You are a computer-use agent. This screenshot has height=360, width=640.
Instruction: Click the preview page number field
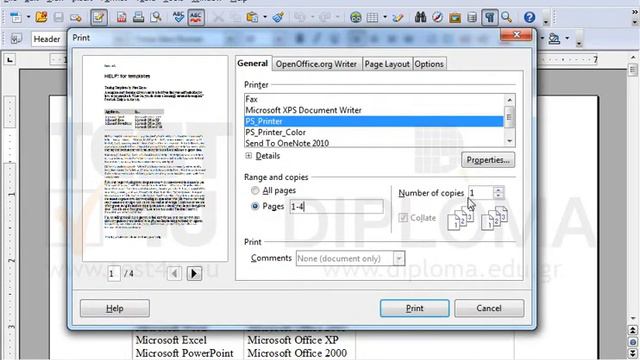click(x=114, y=273)
